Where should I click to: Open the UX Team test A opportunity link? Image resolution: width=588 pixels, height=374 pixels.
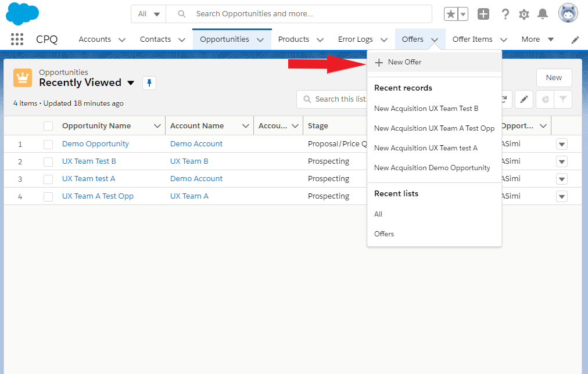88,179
